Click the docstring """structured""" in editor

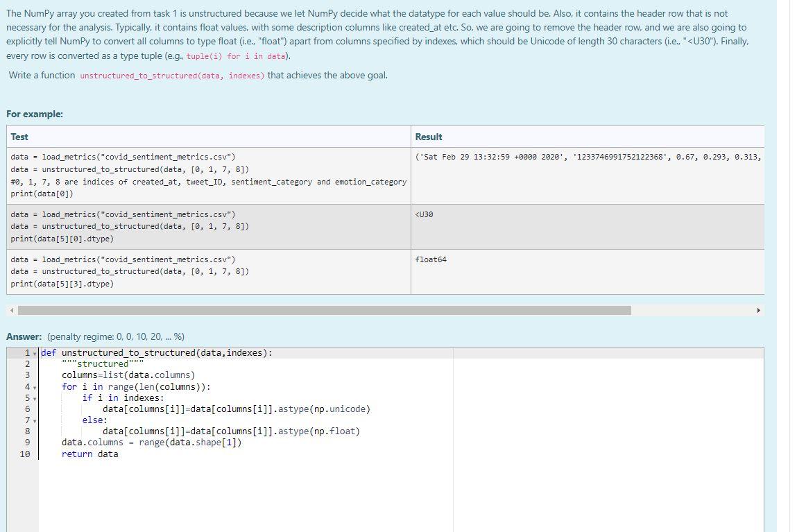tap(103, 364)
